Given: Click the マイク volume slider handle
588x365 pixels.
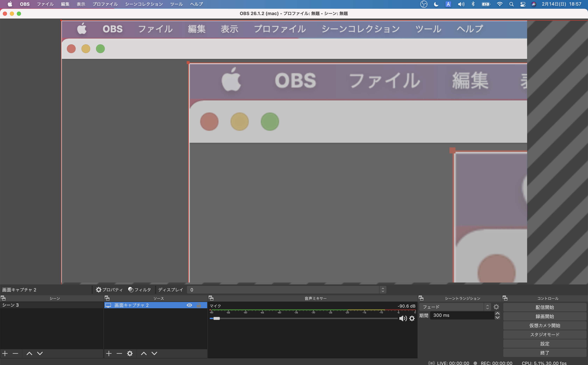Looking at the screenshot, I should (217, 318).
